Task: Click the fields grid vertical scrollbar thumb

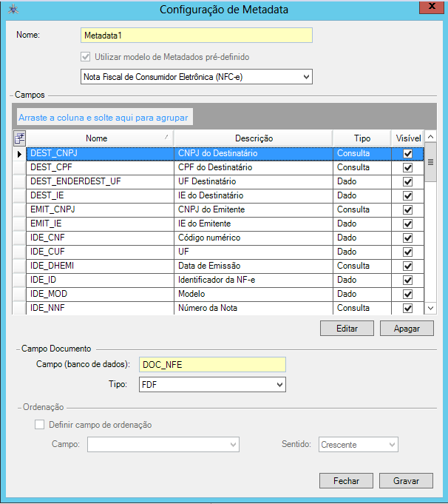Action: pos(430,163)
